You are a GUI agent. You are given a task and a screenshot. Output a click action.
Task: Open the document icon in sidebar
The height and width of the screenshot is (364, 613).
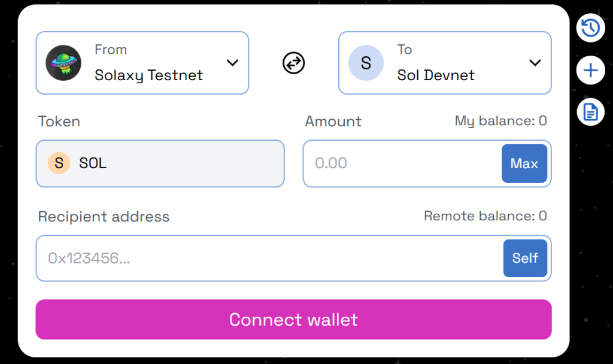590,112
